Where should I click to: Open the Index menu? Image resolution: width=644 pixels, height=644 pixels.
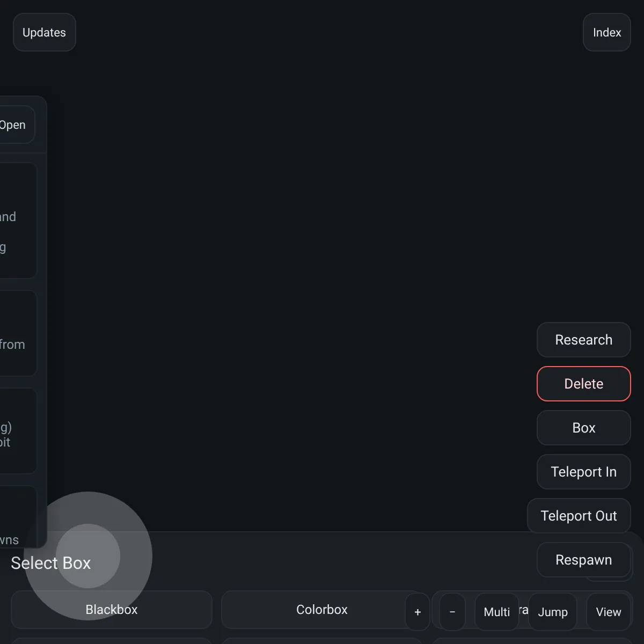coord(606,32)
